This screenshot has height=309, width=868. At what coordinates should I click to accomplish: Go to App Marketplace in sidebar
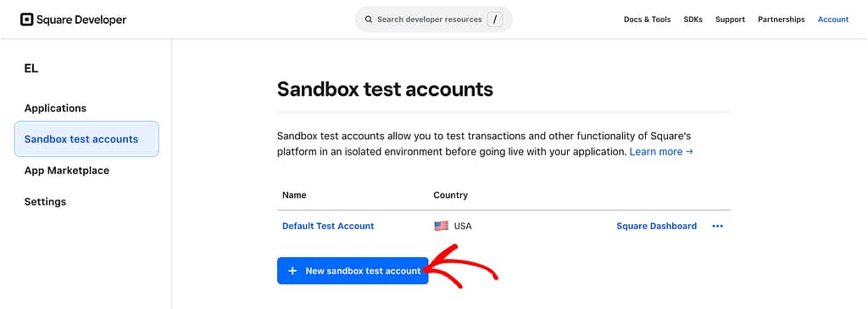[x=66, y=171]
